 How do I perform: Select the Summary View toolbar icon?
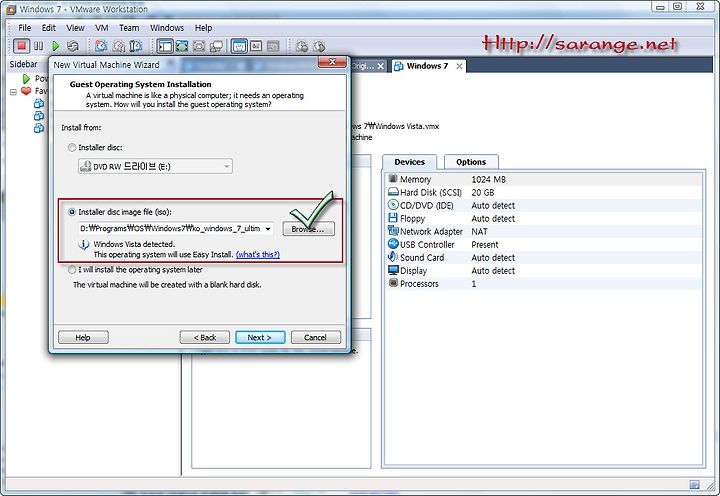pos(256,46)
